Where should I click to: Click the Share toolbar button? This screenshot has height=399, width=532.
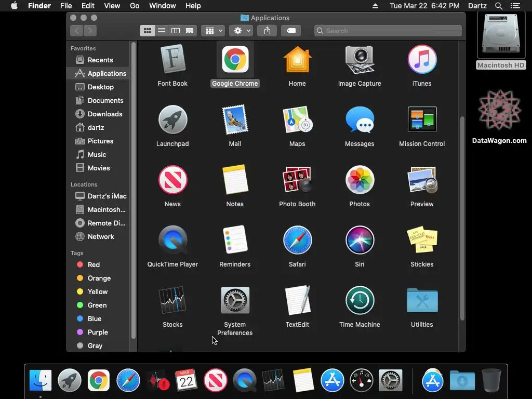[268, 31]
